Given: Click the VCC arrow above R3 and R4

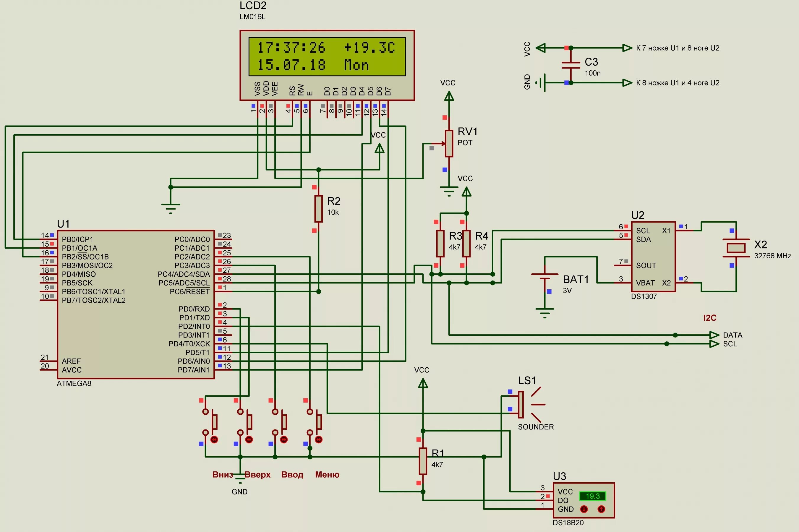Looking at the screenshot, I should tap(466, 192).
